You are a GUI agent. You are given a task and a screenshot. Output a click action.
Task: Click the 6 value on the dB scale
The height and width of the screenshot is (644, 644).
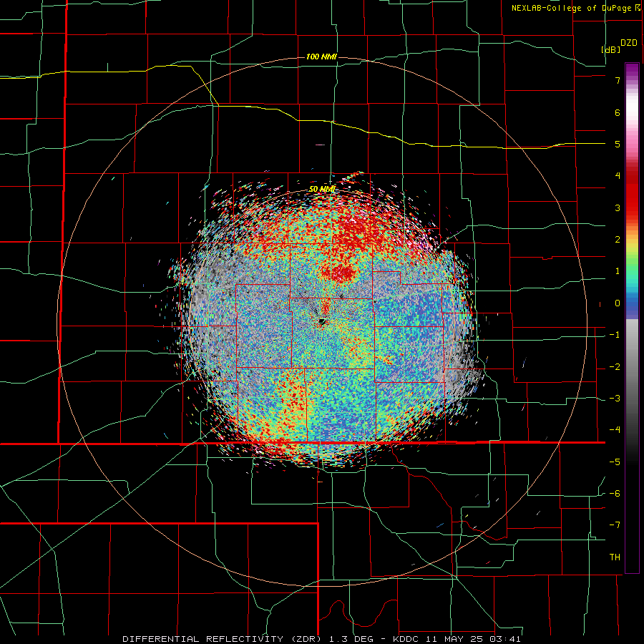pos(618,112)
